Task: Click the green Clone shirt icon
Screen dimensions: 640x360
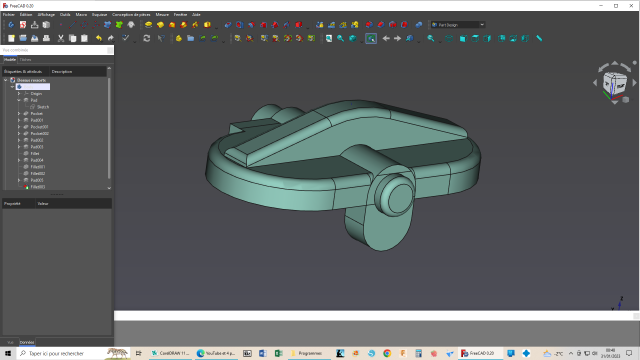Action: (x=119, y=25)
